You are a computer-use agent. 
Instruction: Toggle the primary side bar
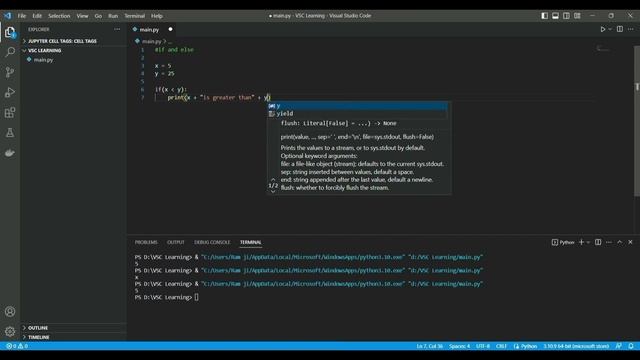point(544,16)
